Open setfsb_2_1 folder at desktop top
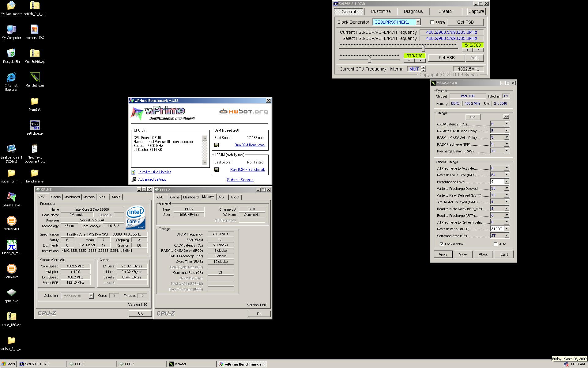 click(35, 8)
